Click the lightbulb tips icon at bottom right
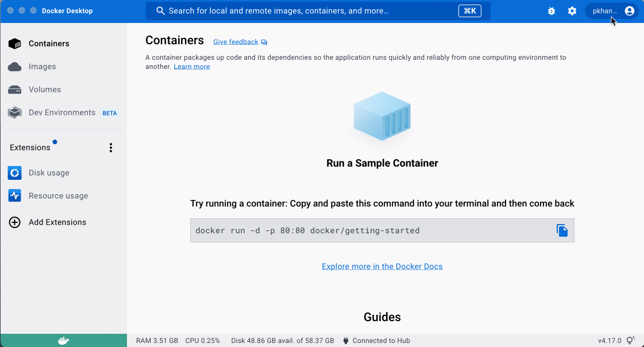This screenshot has width=644, height=347. pyautogui.click(x=631, y=341)
